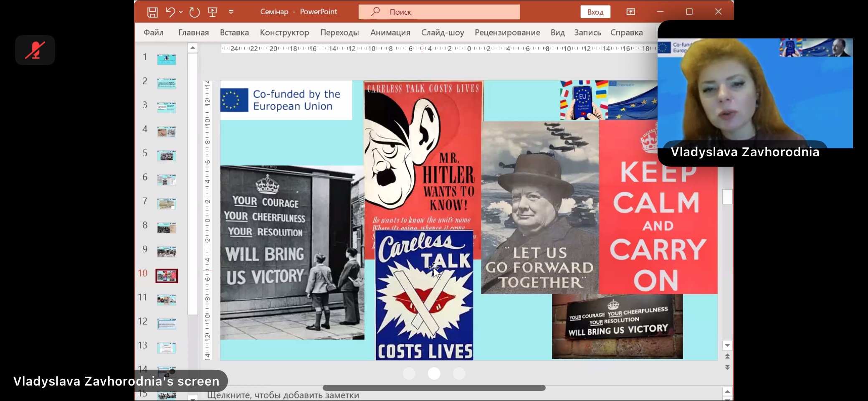Viewport: 868px width, 401px height.
Task: Unmute the microphone
Action: tap(35, 50)
